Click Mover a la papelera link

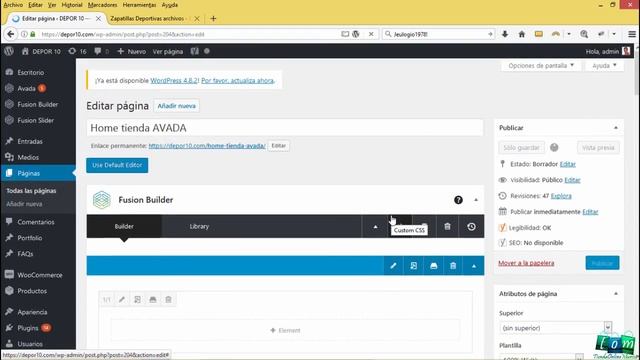[x=526, y=263]
